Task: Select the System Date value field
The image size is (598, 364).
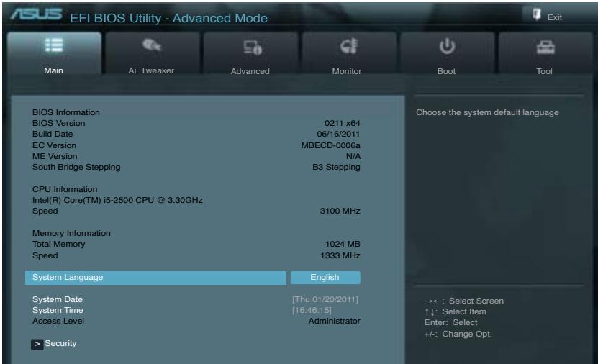Action: tap(325, 299)
